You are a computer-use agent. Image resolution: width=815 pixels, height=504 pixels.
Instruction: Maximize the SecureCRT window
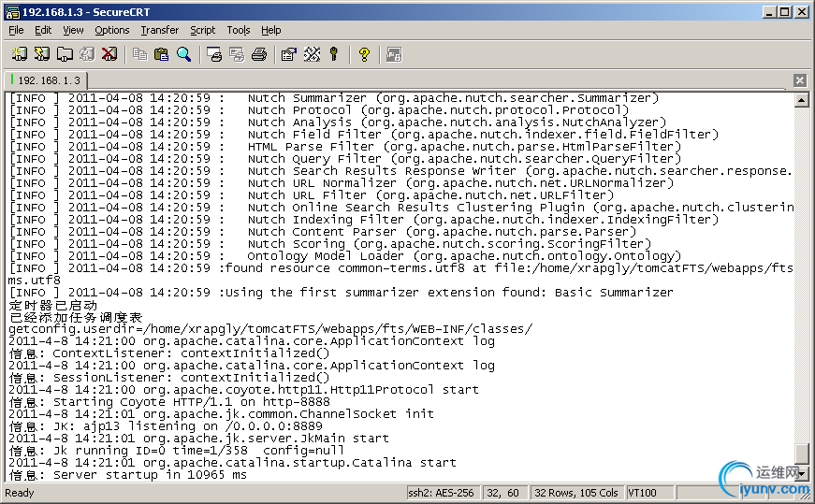point(785,12)
